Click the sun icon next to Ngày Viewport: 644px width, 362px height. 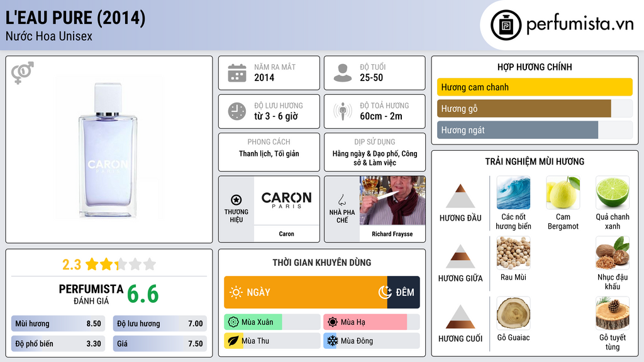tap(236, 292)
